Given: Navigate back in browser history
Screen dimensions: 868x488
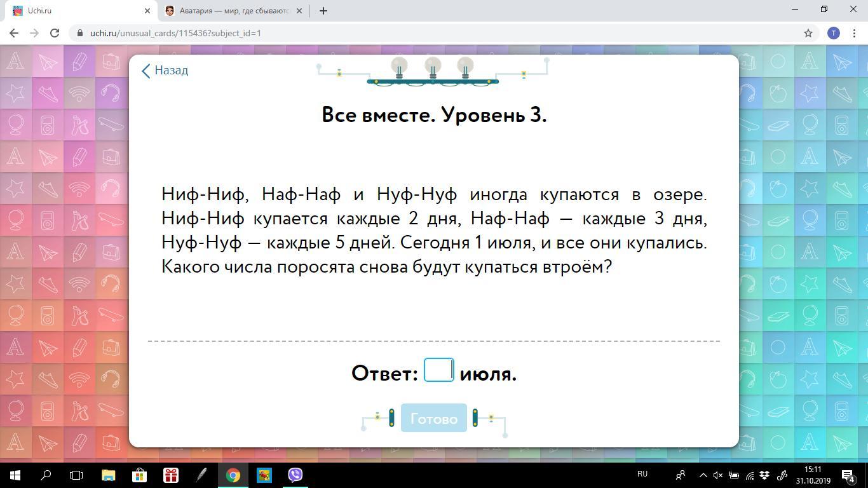Looking at the screenshot, I should pos(14,33).
